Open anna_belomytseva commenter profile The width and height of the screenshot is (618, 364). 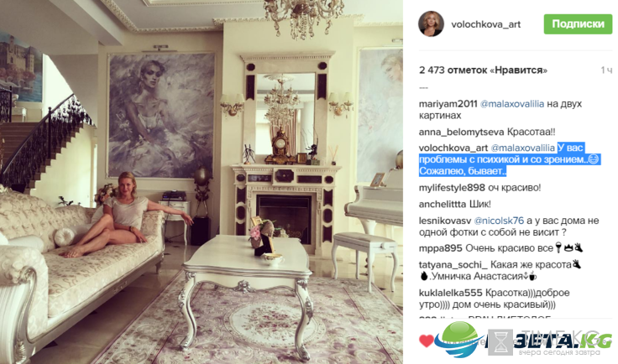pyautogui.click(x=462, y=133)
